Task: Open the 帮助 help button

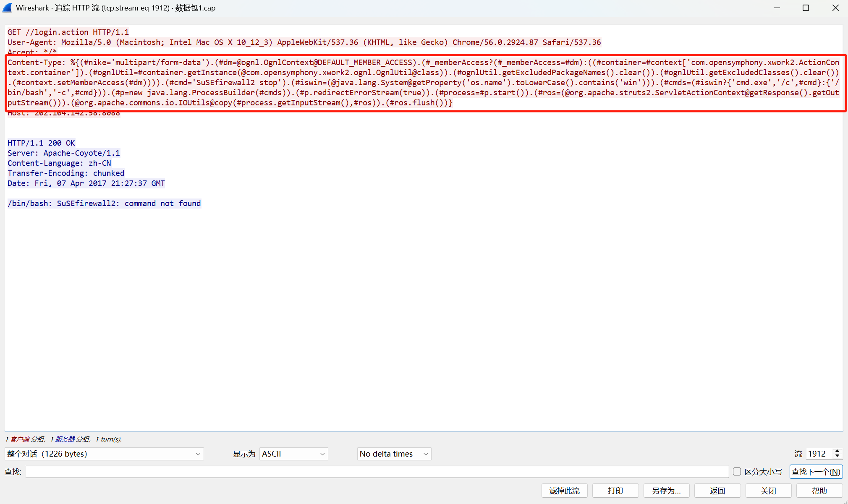Action: click(x=819, y=491)
